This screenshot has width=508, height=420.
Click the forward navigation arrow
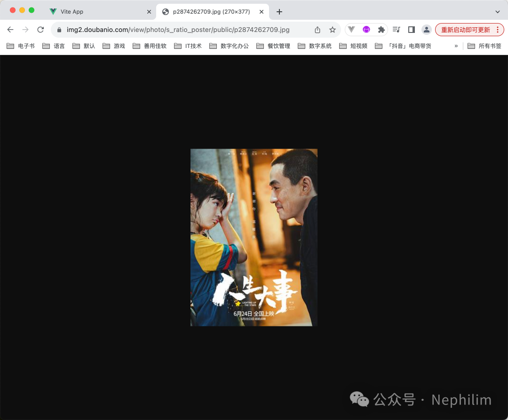tap(25, 30)
